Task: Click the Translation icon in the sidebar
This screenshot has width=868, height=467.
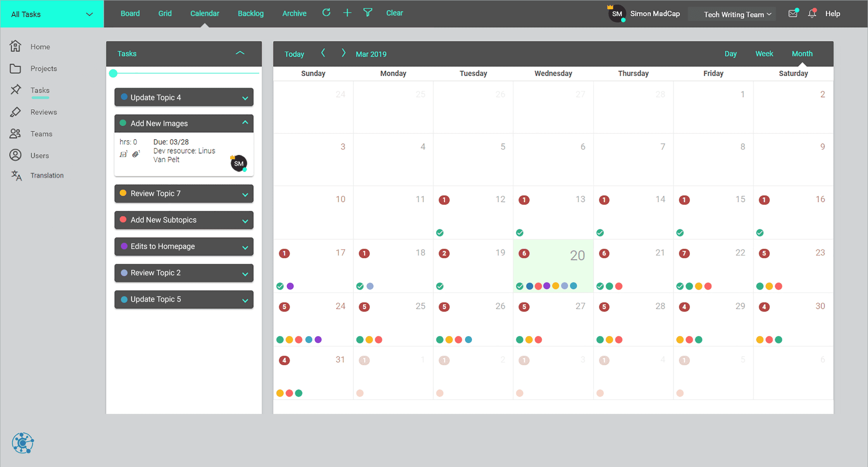Action: (x=16, y=175)
